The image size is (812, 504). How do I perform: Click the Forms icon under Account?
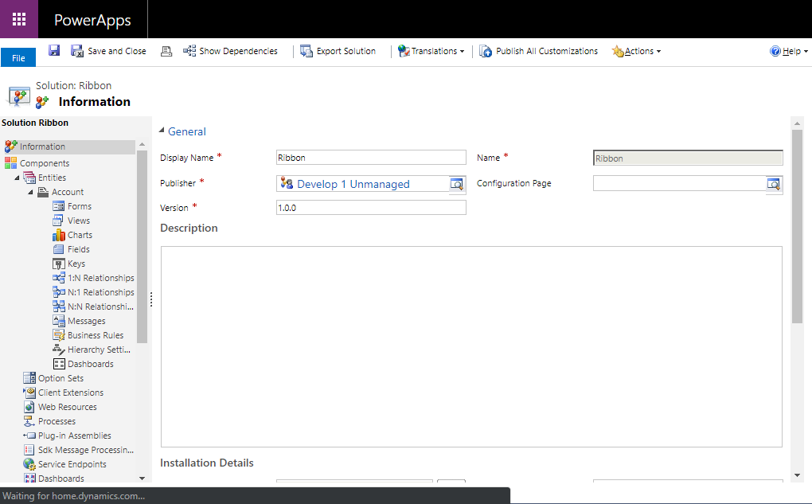(x=59, y=206)
